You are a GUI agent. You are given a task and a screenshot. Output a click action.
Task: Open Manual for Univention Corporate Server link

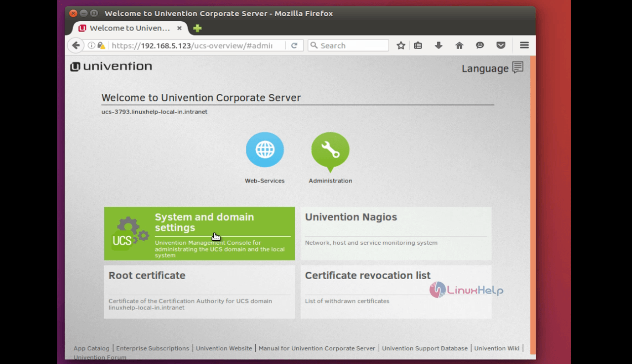point(317,348)
